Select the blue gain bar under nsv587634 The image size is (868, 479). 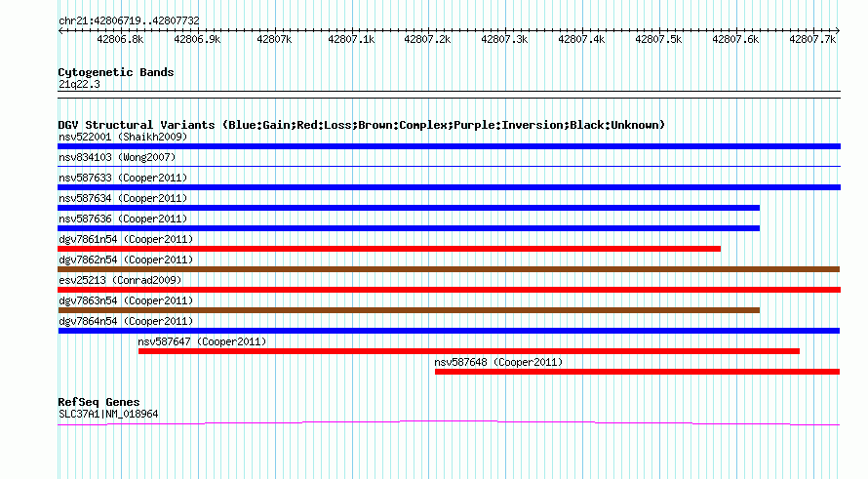[x=409, y=208]
